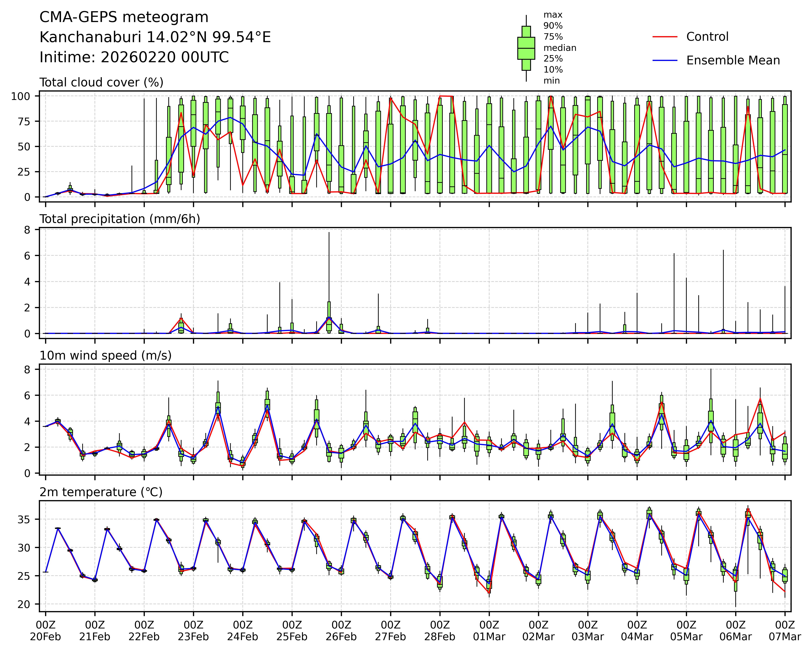Image resolution: width=812 pixels, height=653 pixels.
Task: Click the 00Z 04Mar axis label
Action: click(x=637, y=631)
